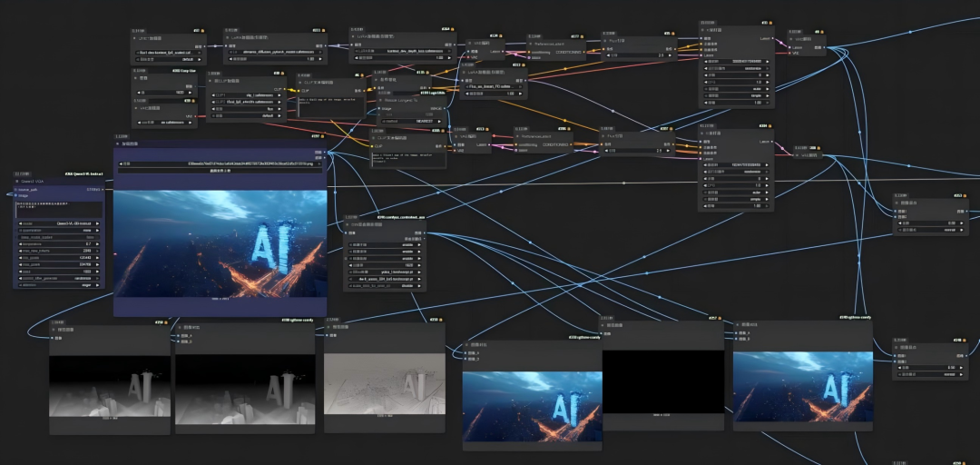The height and width of the screenshot is (465, 980).
Task: Click the rightmost image compare AI city thumbnail
Action: [802, 386]
